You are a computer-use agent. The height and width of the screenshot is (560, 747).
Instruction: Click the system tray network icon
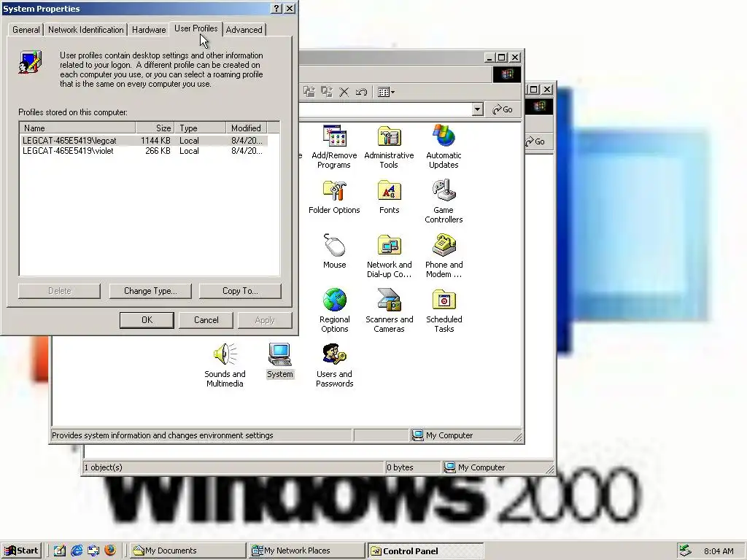[x=685, y=551]
